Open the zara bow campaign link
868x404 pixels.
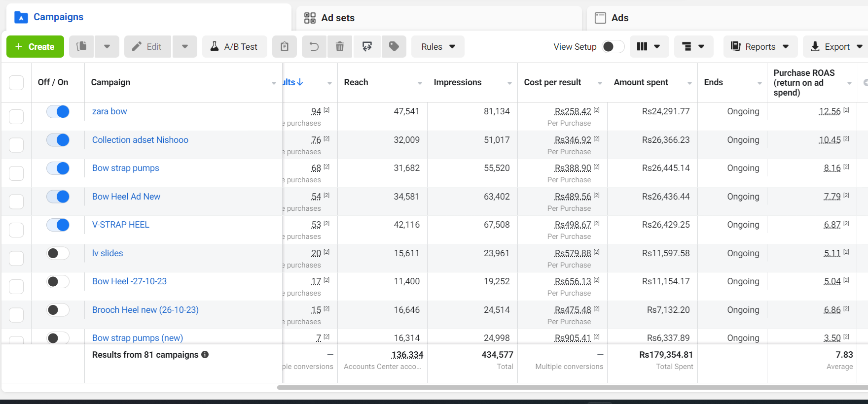[109, 111]
